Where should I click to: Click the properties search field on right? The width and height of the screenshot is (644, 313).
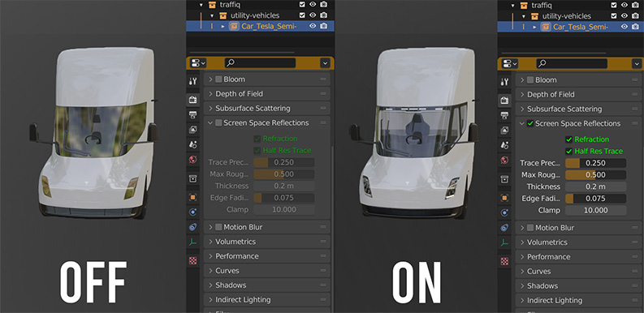tap(572, 63)
